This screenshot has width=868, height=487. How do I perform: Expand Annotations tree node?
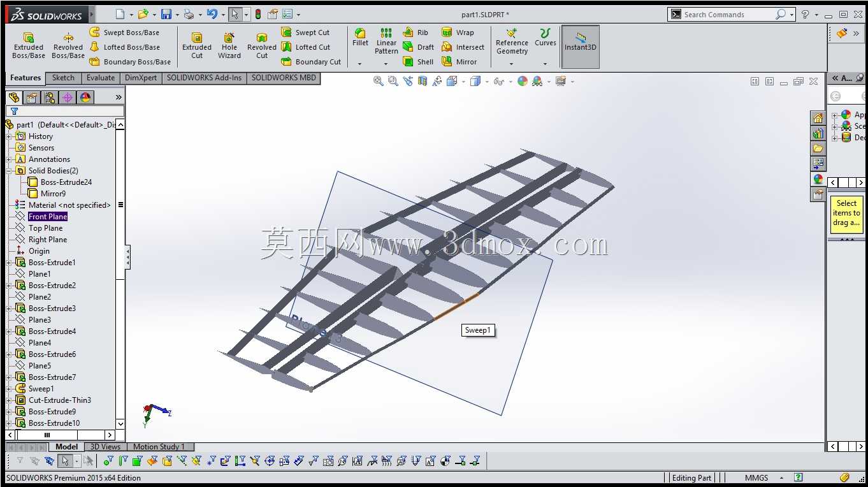9,159
